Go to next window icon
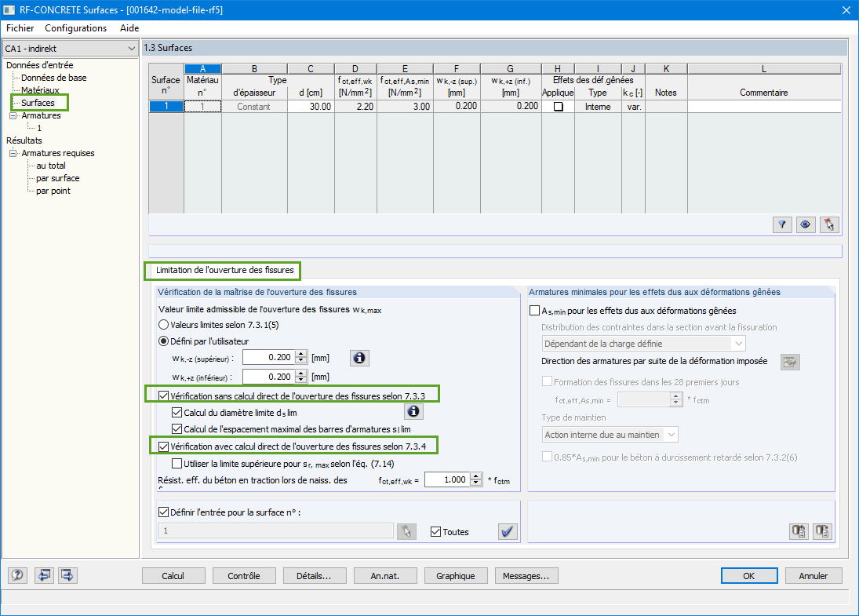Screen dimensions: 859x616 (x=67, y=575)
